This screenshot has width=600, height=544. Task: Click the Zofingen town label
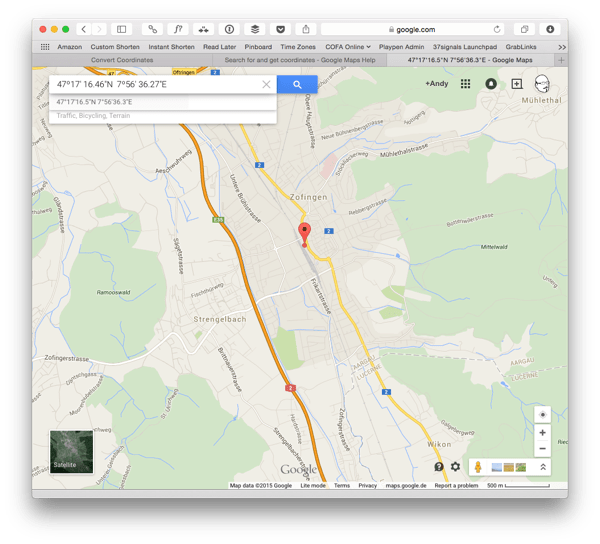coord(308,197)
